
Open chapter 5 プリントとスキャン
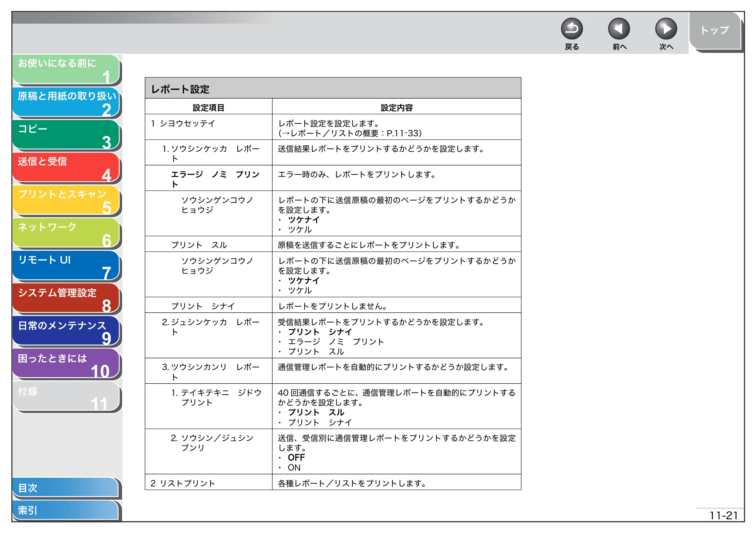pos(66,200)
